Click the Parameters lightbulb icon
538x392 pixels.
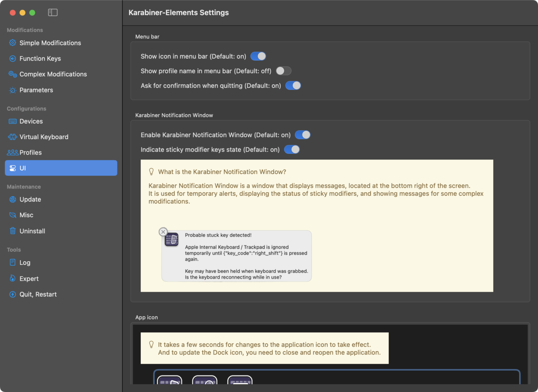click(x=13, y=90)
